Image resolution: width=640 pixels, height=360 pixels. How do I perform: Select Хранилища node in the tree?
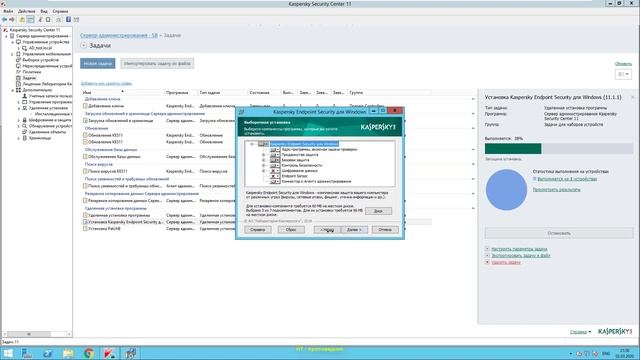coord(40,138)
